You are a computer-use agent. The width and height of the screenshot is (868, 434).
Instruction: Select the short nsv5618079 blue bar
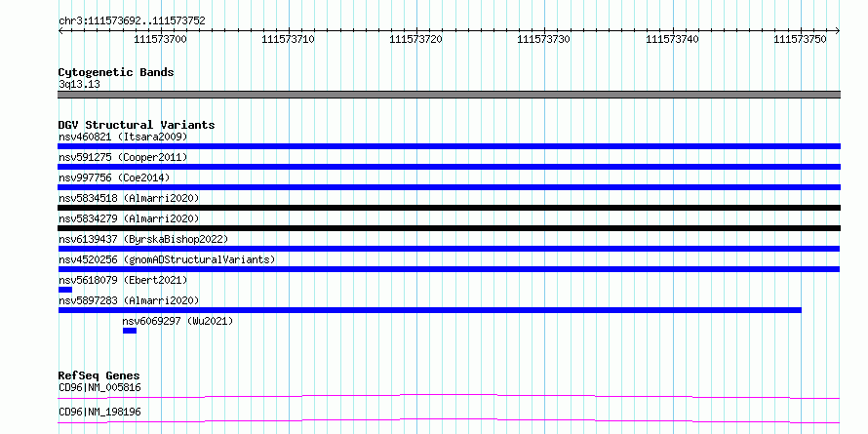[65, 290]
